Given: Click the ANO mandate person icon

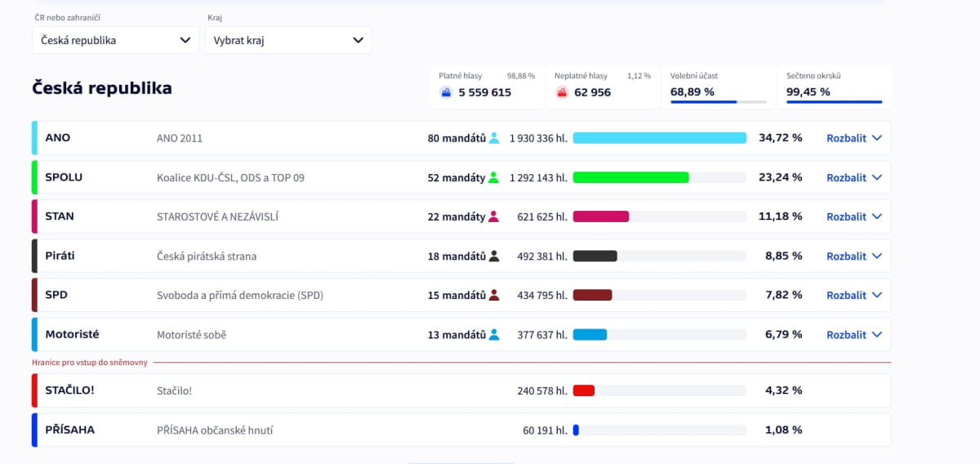Looking at the screenshot, I should 494,138.
